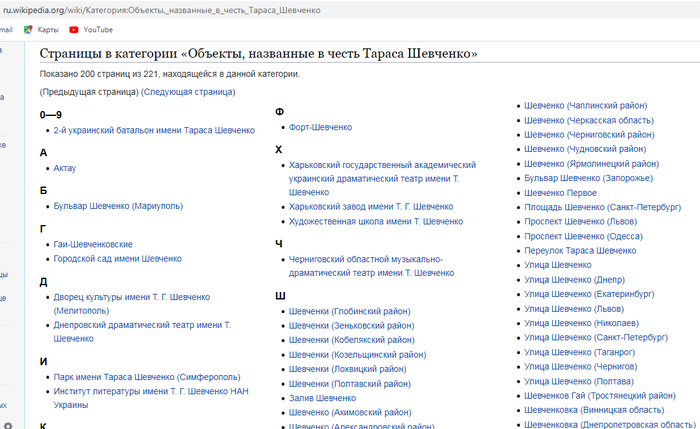Open Художественная школа имени Т. Шевченко
Image resolution: width=700 pixels, height=429 pixels.
[375, 220]
